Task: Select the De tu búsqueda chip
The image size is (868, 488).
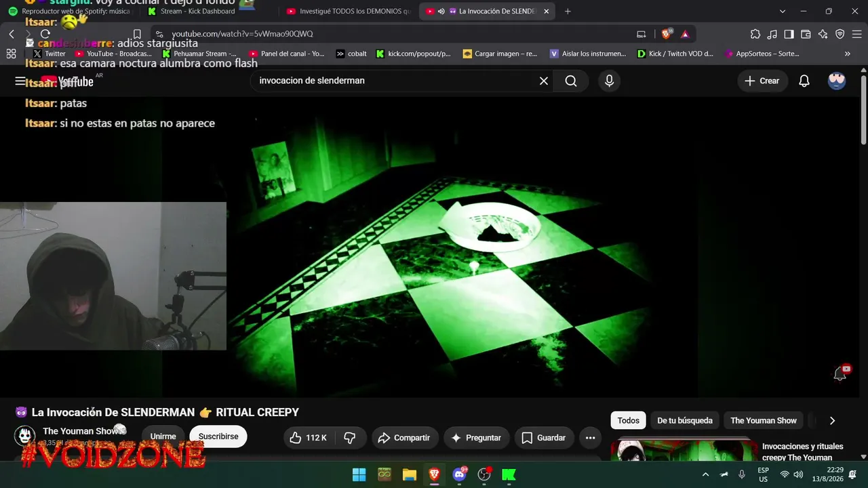Action: (x=685, y=420)
